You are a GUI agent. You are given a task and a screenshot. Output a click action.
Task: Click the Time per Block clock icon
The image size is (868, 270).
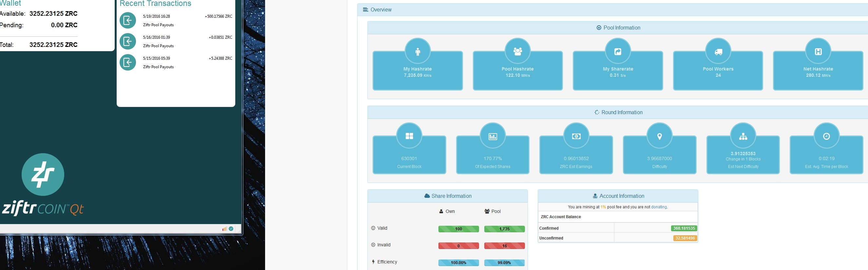coord(826,136)
